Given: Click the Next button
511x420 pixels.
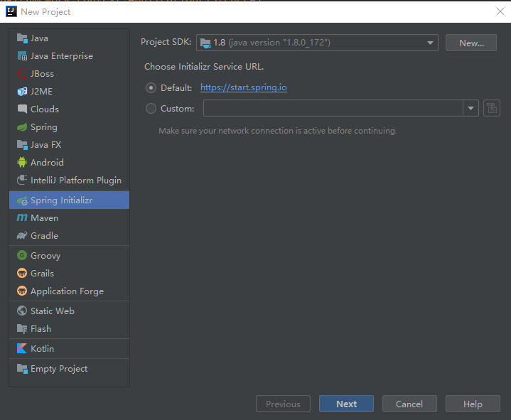Looking at the screenshot, I should pyautogui.click(x=346, y=404).
